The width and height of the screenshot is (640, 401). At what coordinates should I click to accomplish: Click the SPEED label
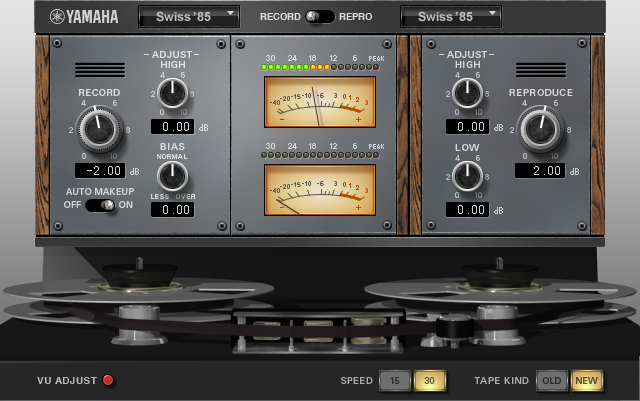click(357, 381)
